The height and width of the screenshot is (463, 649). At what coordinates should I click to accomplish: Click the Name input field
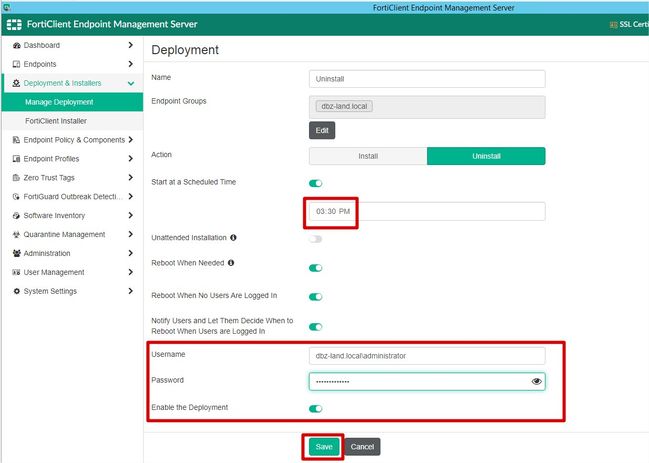tap(427, 79)
